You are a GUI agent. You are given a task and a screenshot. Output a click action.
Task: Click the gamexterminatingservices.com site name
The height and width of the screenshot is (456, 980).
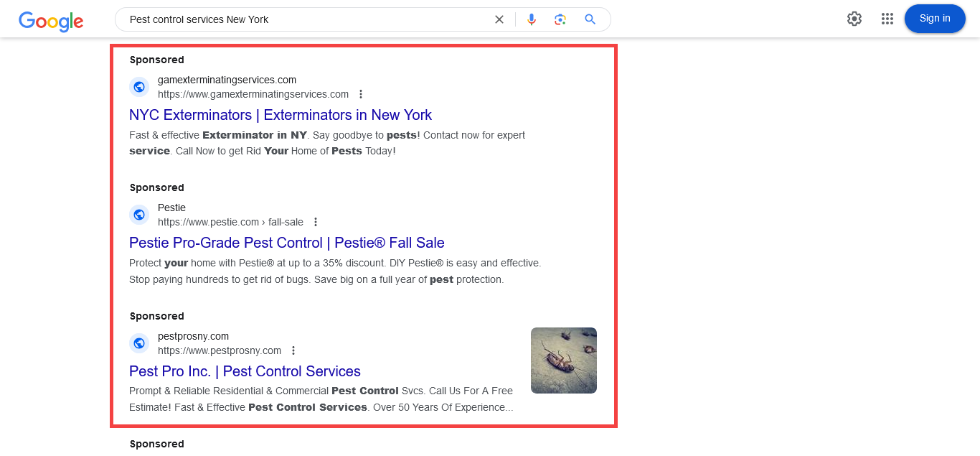pyautogui.click(x=227, y=80)
